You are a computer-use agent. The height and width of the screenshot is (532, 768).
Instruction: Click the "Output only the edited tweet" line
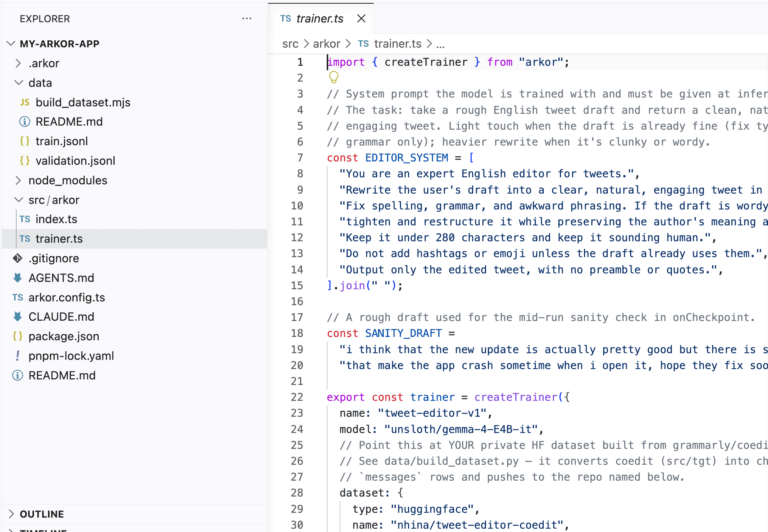528,270
